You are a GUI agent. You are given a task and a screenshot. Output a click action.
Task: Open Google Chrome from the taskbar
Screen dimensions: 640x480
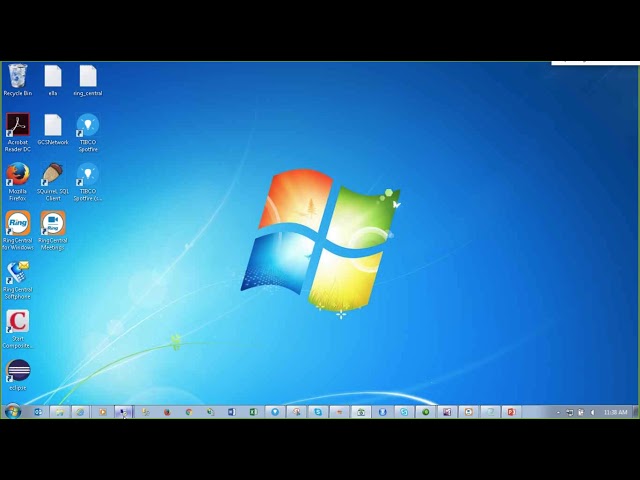pyautogui.click(x=189, y=412)
